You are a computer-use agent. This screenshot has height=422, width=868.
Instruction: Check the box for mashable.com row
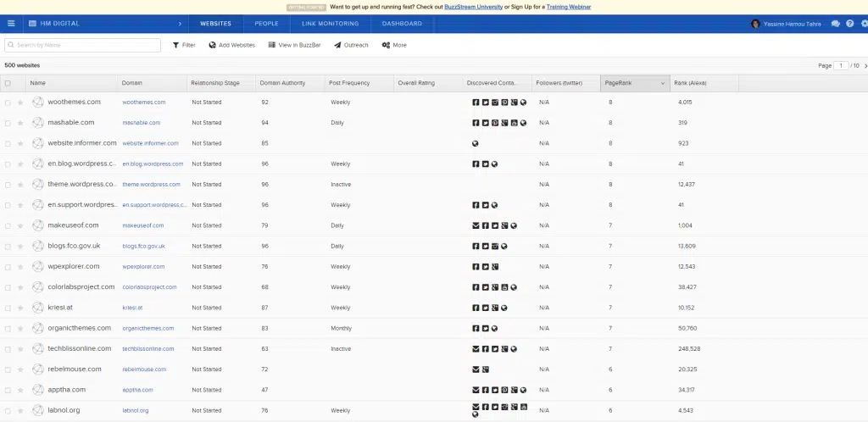pos(8,123)
